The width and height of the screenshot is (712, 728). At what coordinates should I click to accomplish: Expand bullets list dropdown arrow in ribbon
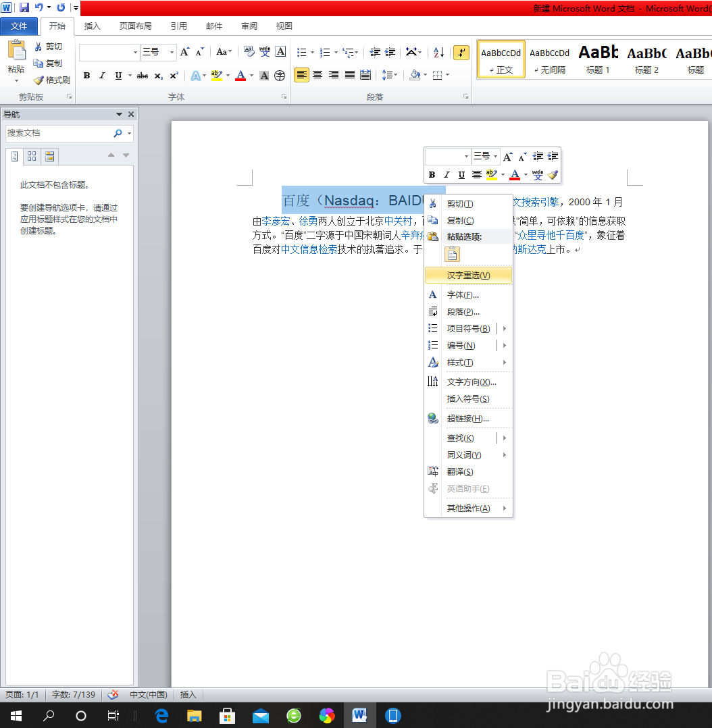tap(312, 53)
